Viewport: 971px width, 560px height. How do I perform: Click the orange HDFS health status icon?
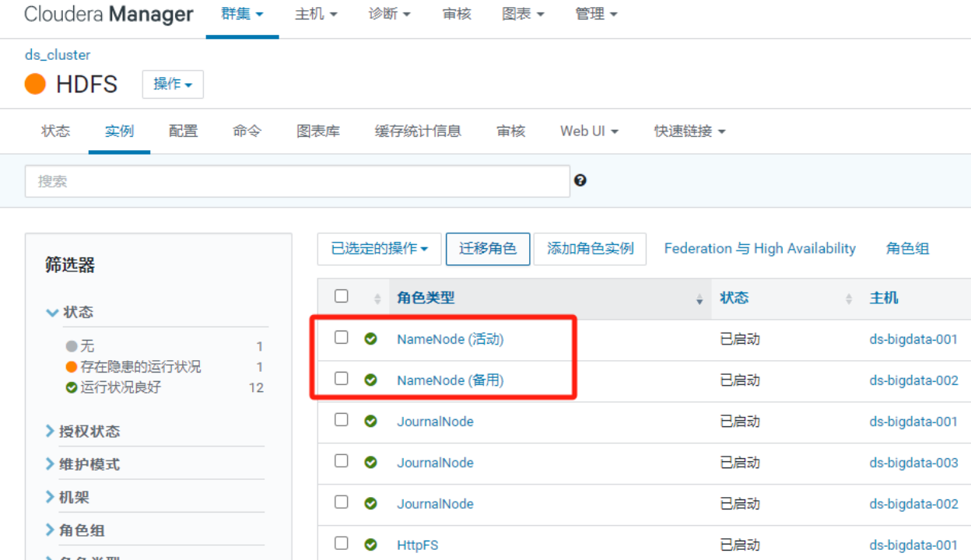(x=35, y=83)
